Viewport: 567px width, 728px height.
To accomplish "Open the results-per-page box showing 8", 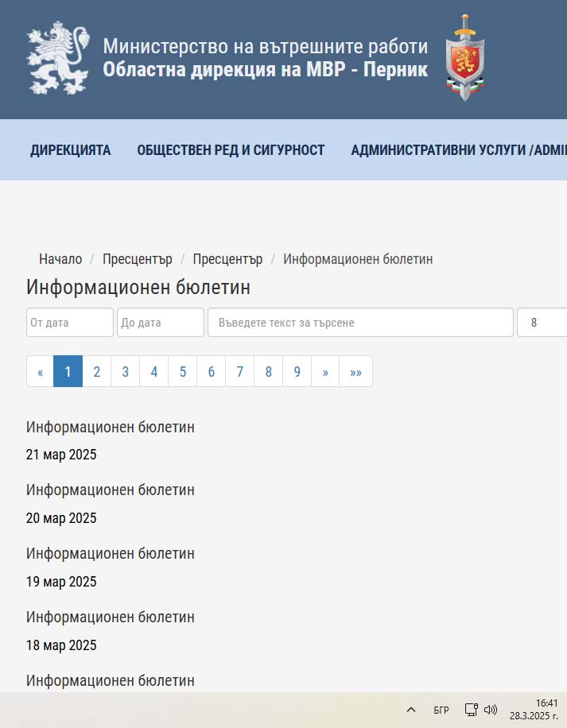I will [x=542, y=322].
